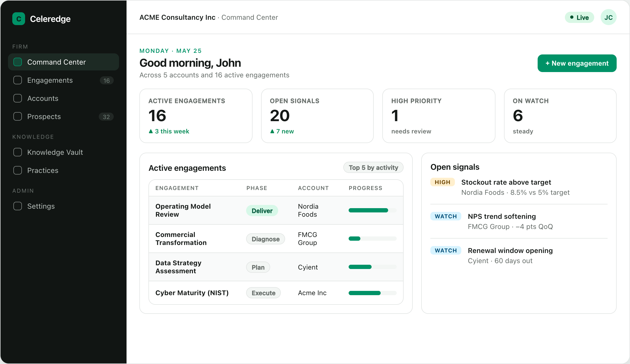This screenshot has height=364, width=630.
Task: Click the Account column header
Action: point(313,188)
